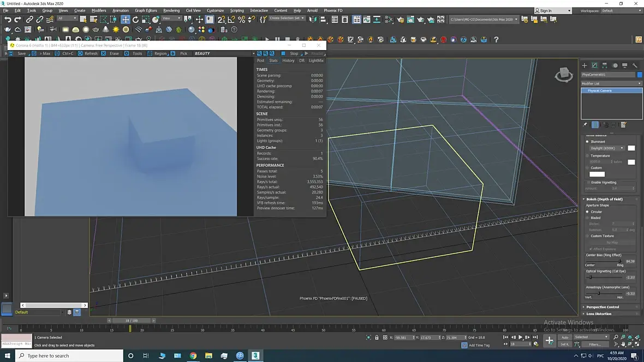
Task: Click the Undo arrow icon
Action: (8, 20)
